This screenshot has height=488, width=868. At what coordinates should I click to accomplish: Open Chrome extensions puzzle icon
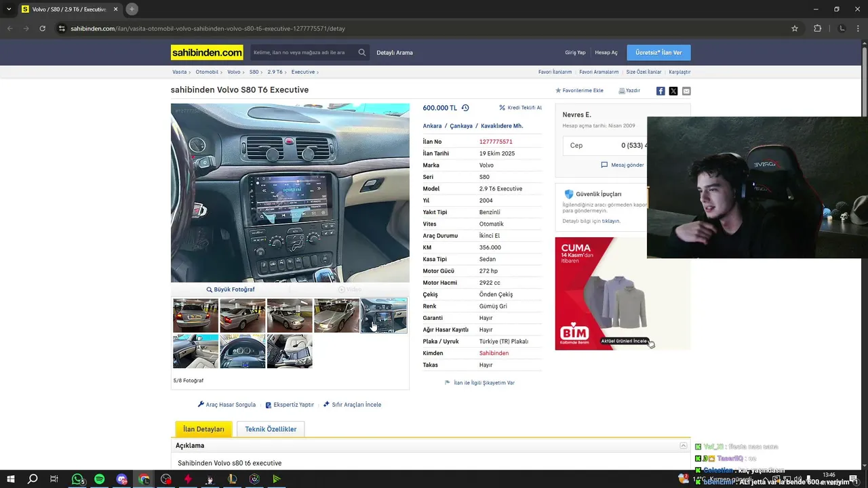tap(817, 28)
